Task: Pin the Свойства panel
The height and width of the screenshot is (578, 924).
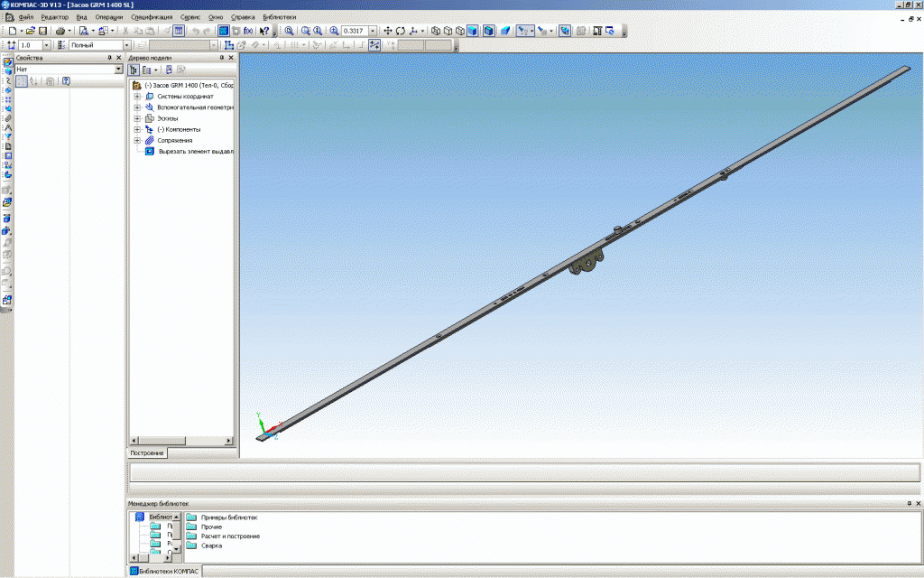Action: click(x=109, y=58)
